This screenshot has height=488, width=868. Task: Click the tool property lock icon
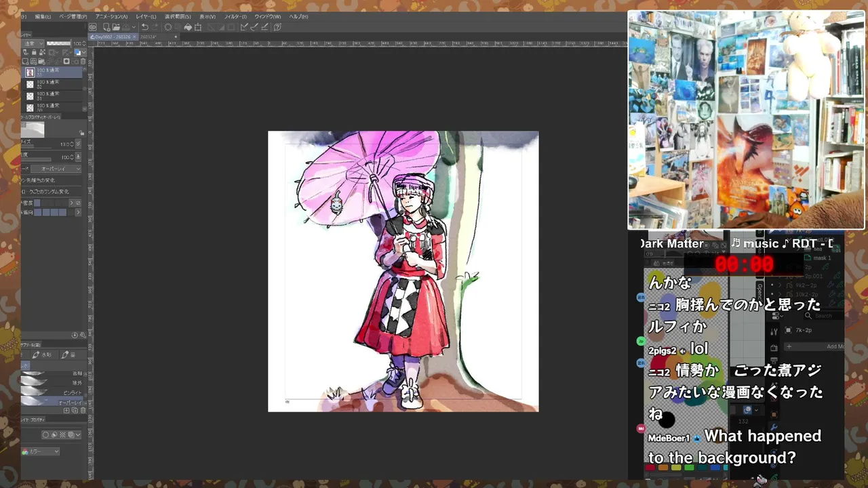pos(81,133)
